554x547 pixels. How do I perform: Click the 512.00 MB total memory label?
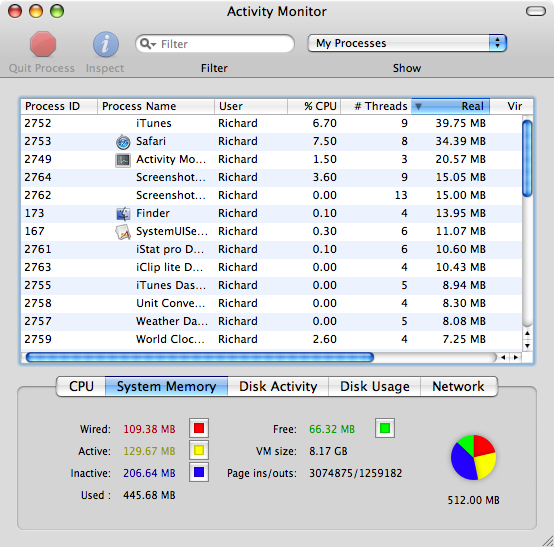[473, 500]
